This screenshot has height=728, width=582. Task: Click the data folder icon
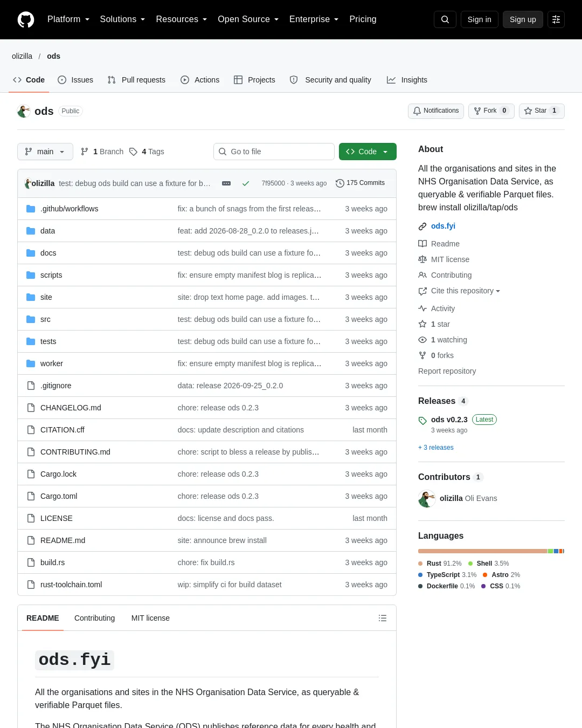[x=31, y=231]
